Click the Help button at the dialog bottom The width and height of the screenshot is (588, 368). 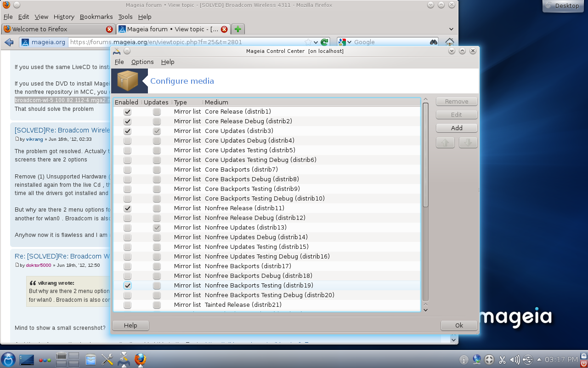coord(130,325)
